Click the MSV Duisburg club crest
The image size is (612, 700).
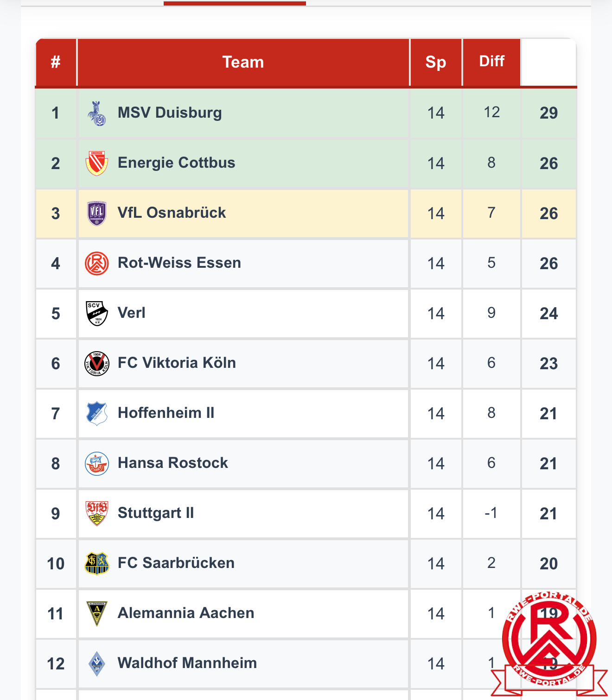97,113
